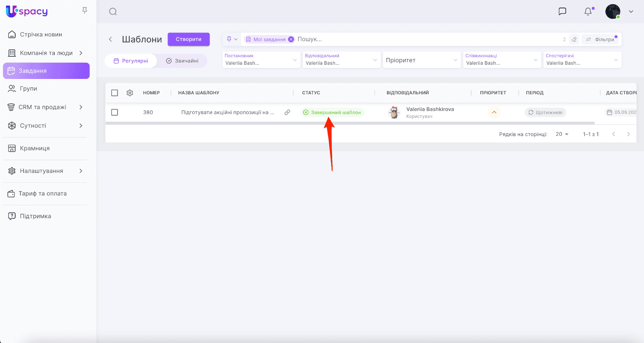Clear filters with the eraser icon
Screen dimensions: 644x343
tap(574, 39)
